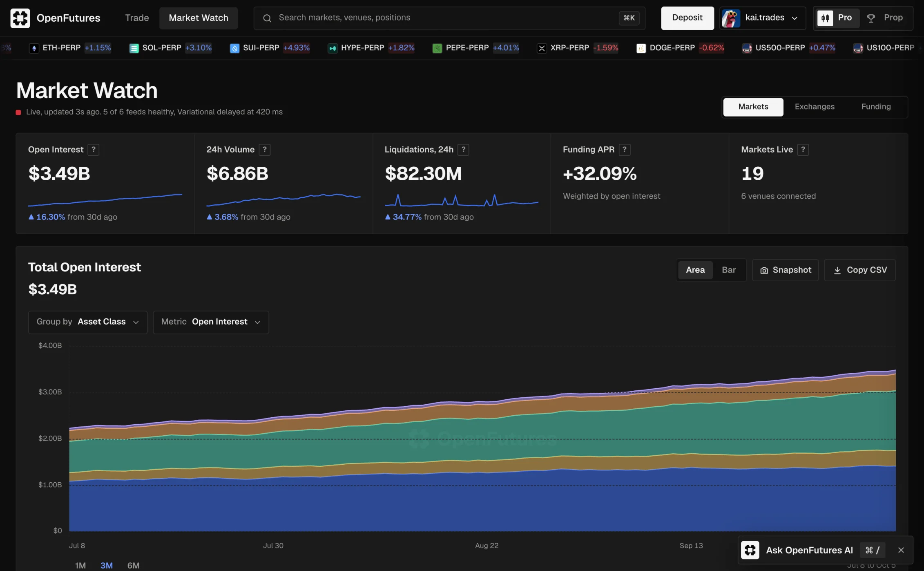Open the Market Watch navigation tab
This screenshot has width=924, height=571.
coord(199,18)
